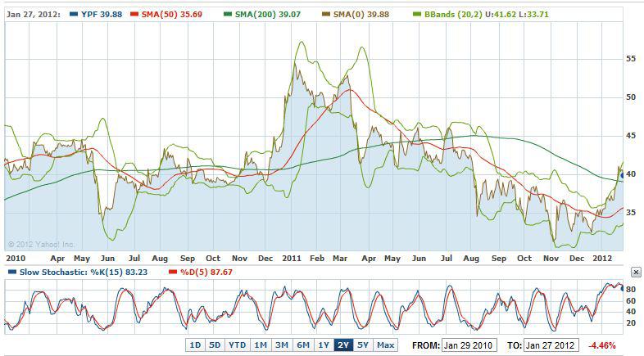
Task: Click the 2010 x-axis label
Action: [16, 259]
